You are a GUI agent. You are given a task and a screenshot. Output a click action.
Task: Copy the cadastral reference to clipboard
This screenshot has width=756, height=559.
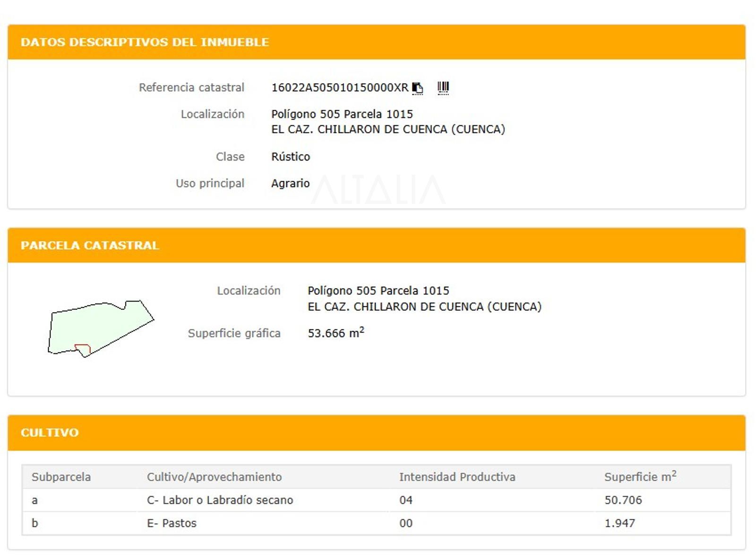pyautogui.click(x=417, y=88)
